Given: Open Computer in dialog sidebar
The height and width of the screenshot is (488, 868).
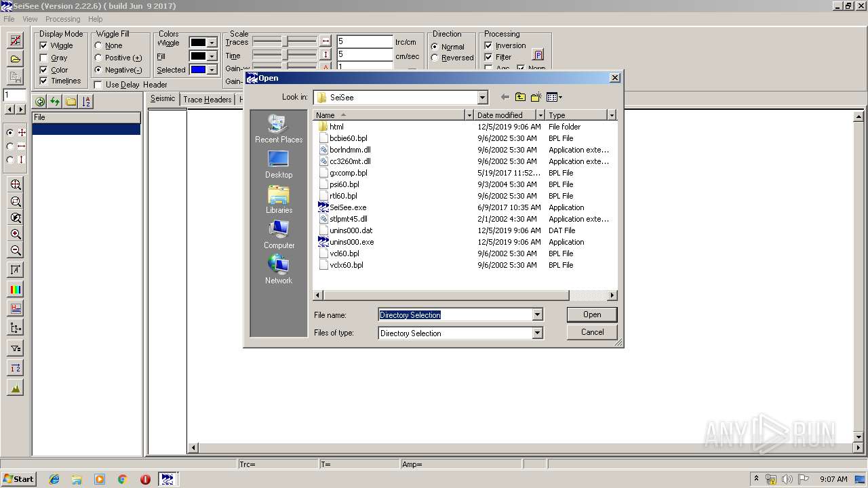Looking at the screenshot, I should 279,235.
